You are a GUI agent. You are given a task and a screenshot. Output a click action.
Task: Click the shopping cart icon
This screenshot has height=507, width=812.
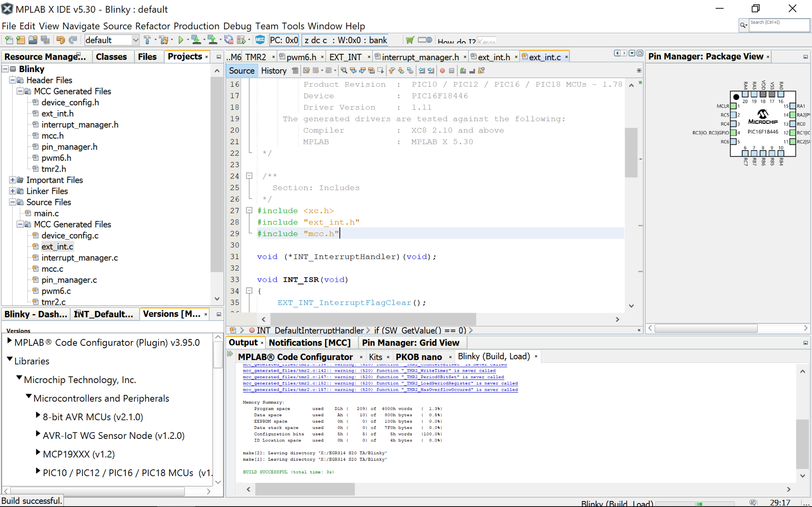tap(410, 40)
